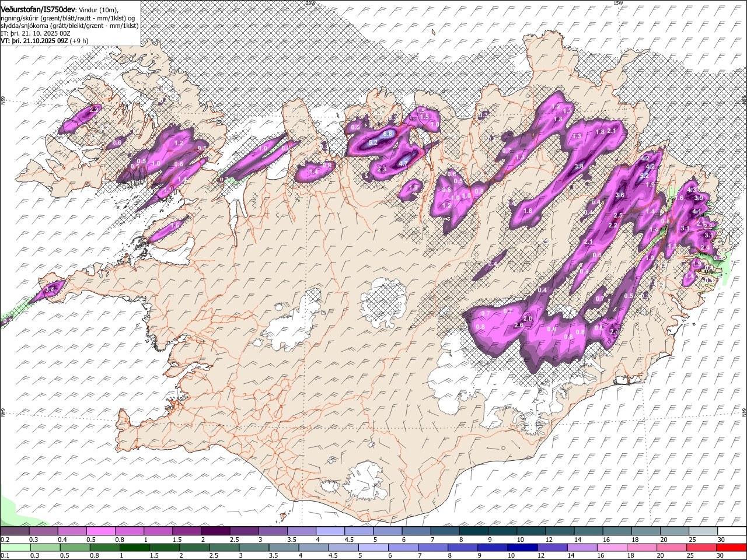Click the 'Veðurstofan/IS750dev' title text
The width and height of the screenshot is (747, 560).
coord(38,10)
